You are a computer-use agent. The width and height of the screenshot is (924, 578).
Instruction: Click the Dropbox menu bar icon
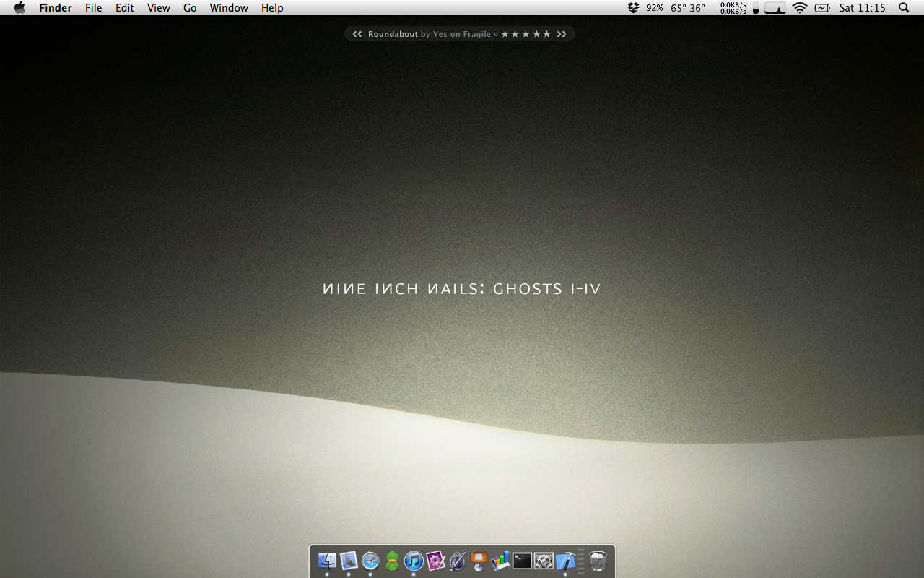pos(633,8)
